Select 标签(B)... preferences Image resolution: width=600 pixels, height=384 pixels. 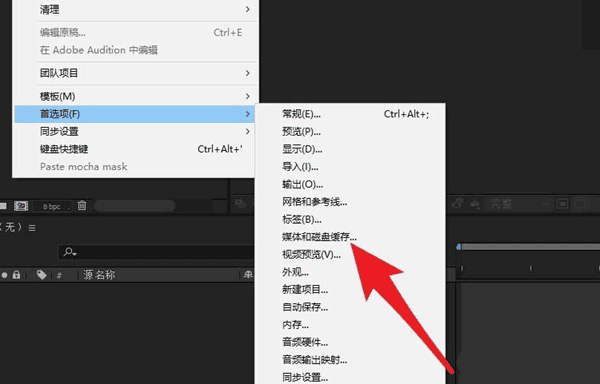tap(350, 220)
